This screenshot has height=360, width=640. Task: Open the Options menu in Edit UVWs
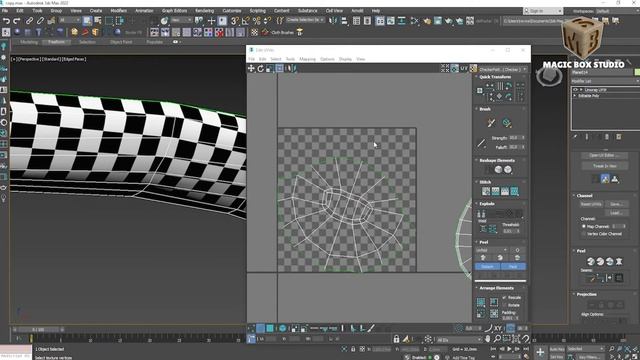coord(327,59)
